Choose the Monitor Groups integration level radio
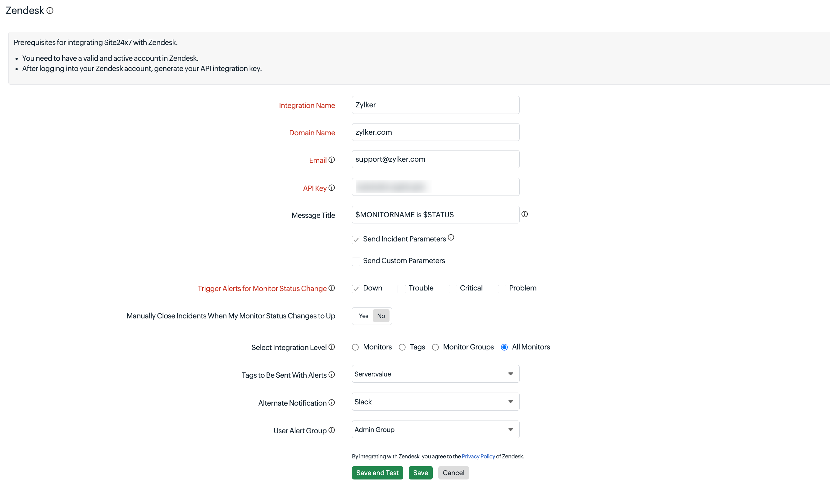The width and height of the screenshot is (830, 504). [435, 347]
